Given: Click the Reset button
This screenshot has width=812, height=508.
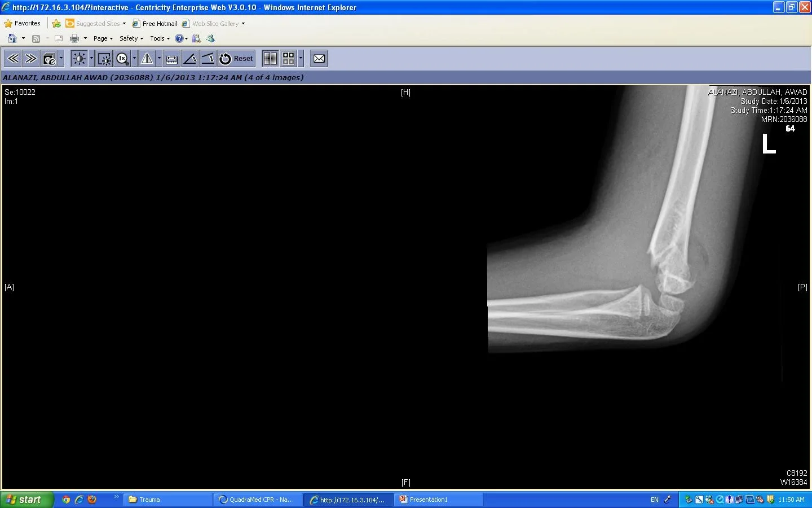Looking at the screenshot, I should pos(237,59).
